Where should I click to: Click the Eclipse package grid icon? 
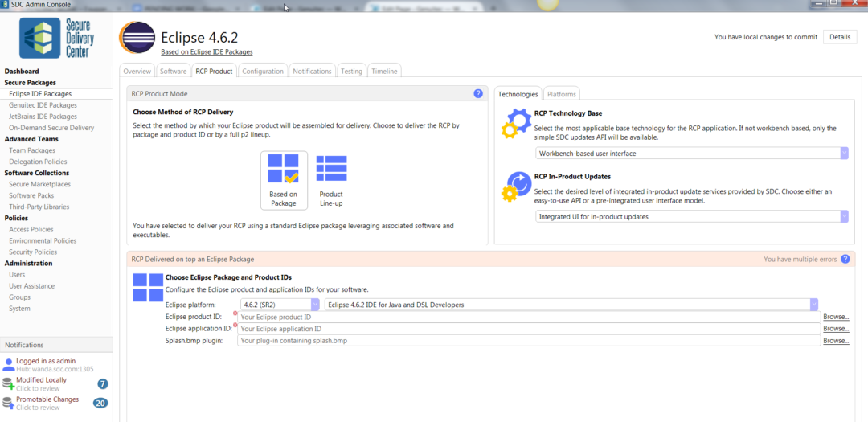[148, 287]
